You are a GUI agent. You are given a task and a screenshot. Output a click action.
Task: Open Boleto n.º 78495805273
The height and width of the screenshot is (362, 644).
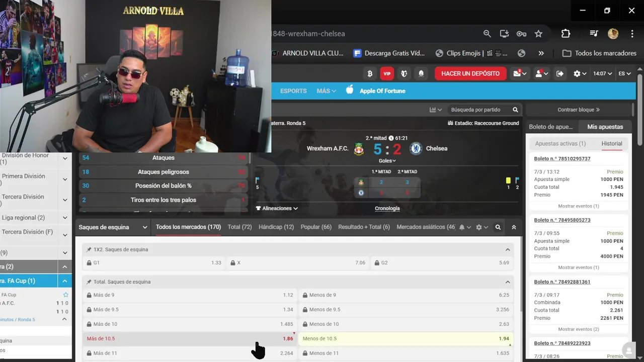click(x=562, y=220)
